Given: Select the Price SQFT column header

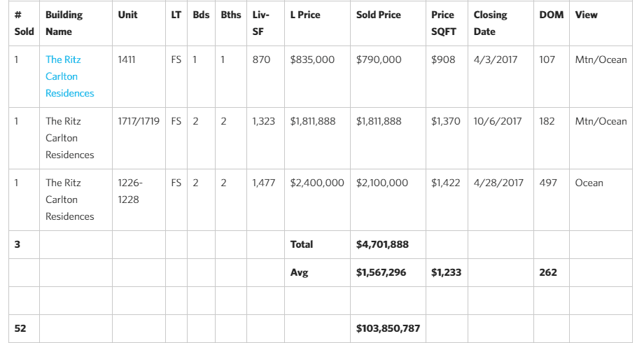Looking at the screenshot, I should (x=444, y=23).
